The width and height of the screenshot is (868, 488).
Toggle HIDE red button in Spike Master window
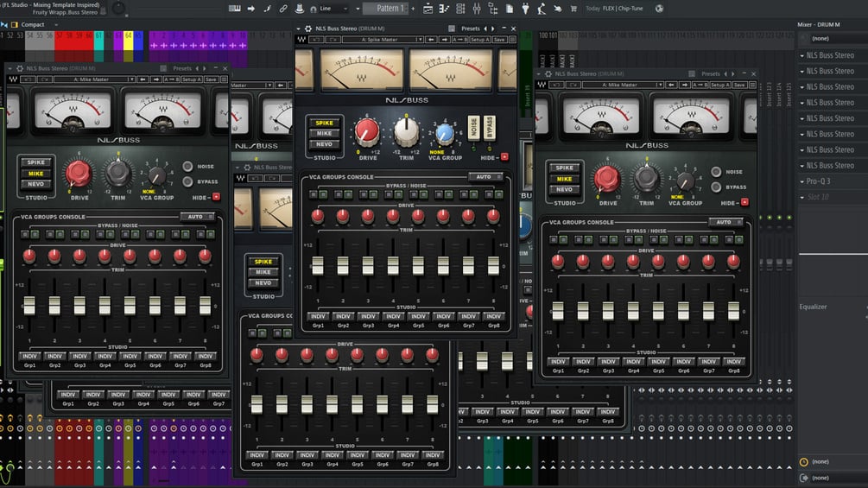click(504, 157)
